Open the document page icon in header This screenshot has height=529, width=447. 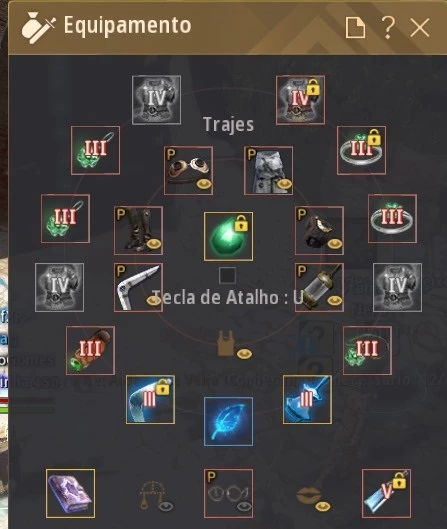point(356,27)
